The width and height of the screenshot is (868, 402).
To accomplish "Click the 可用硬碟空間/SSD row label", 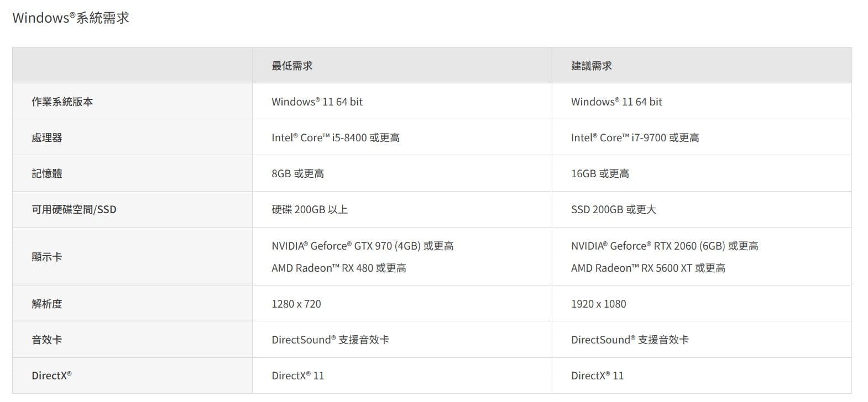I will (x=74, y=209).
